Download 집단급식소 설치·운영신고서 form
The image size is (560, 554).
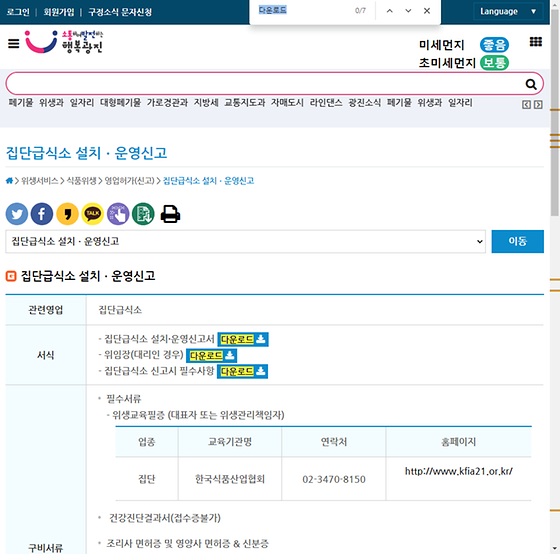(243, 339)
